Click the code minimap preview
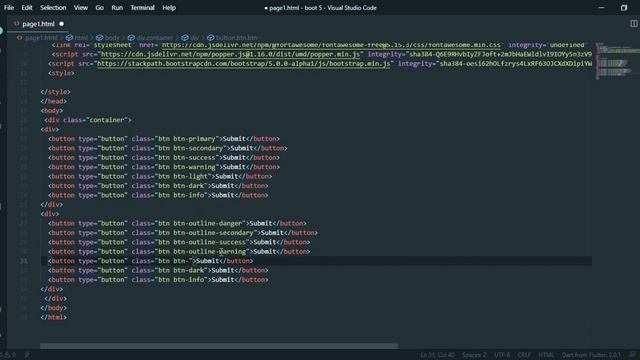This screenshot has width=640, height=360. (618, 61)
